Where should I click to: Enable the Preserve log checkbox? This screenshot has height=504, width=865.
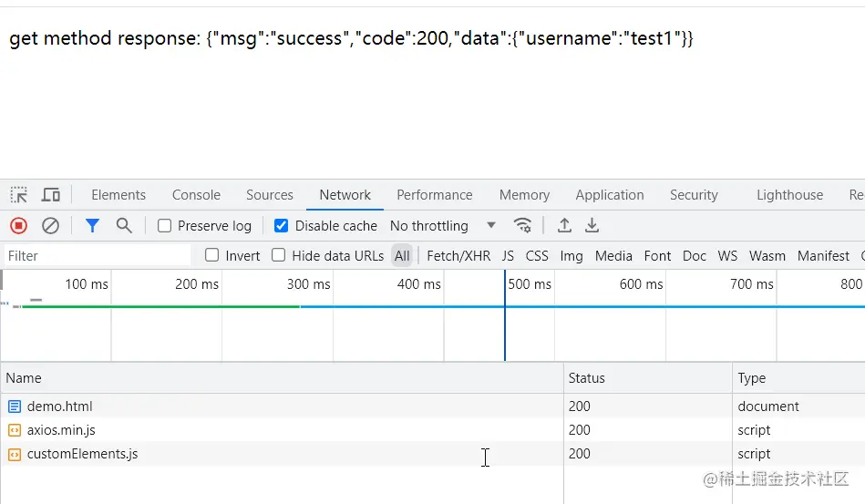coord(165,225)
